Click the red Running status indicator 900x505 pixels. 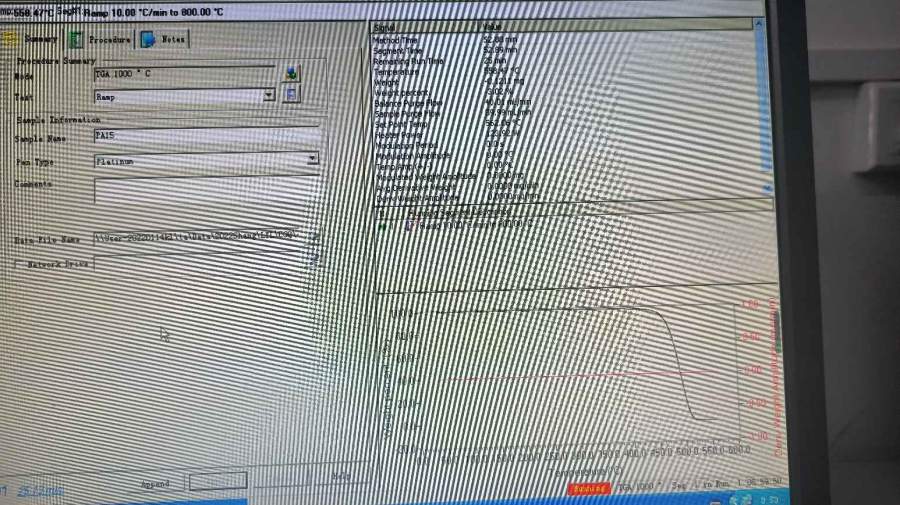589,488
